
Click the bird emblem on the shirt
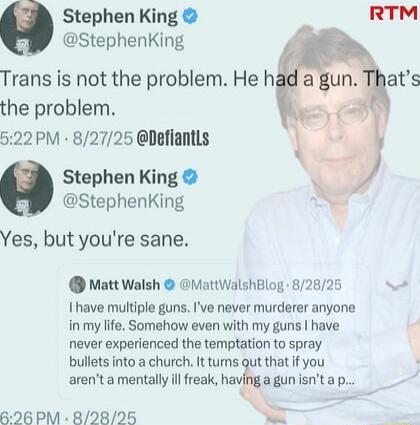tap(397, 285)
